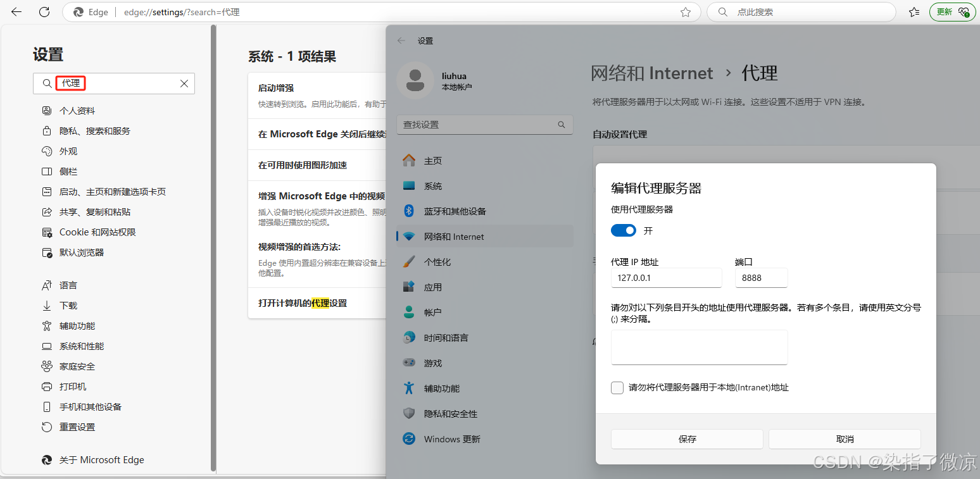Open 时间和语言 in Windows settings sidebar
The image size is (980, 479).
485,338
